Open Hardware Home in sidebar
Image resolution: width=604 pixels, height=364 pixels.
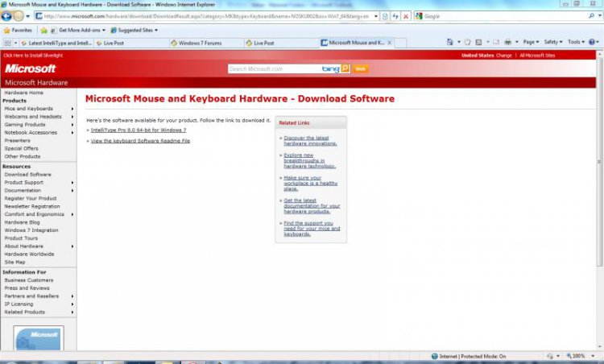pyautogui.click(x=24, y=93)
